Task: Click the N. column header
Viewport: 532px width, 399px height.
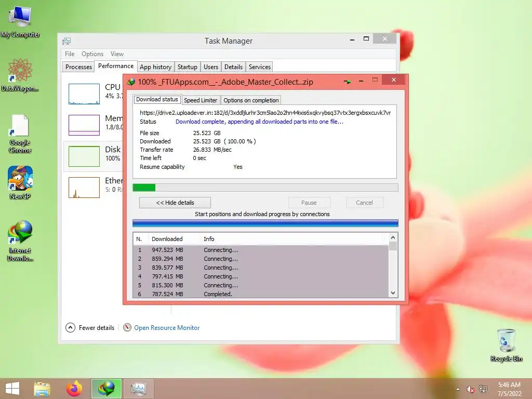Action: [141, 239]
